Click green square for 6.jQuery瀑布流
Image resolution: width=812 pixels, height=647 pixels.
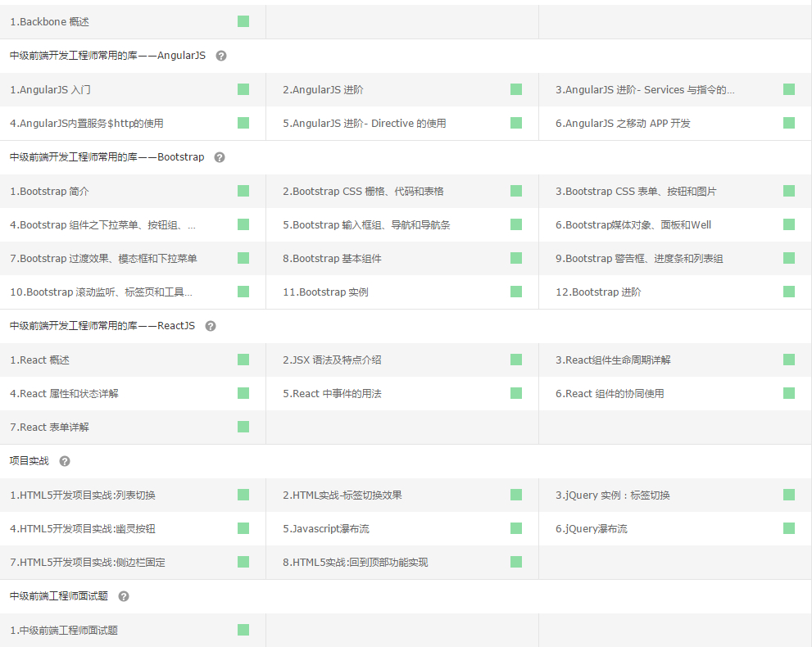click(x=789, y=528)
